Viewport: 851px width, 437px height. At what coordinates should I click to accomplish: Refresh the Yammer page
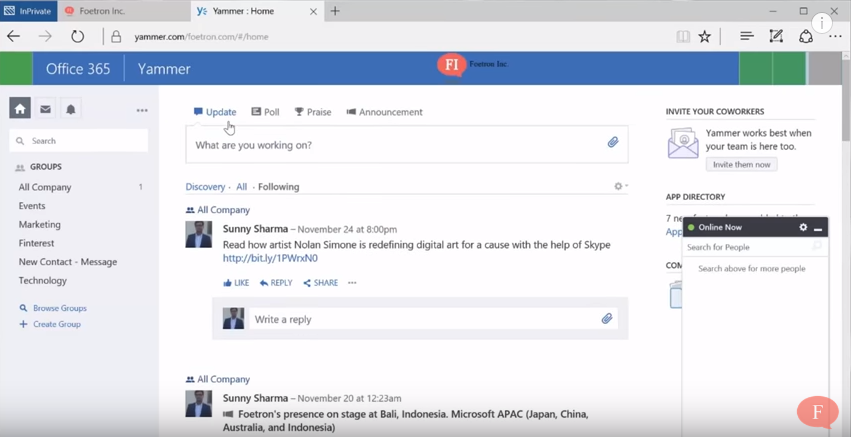78,36
